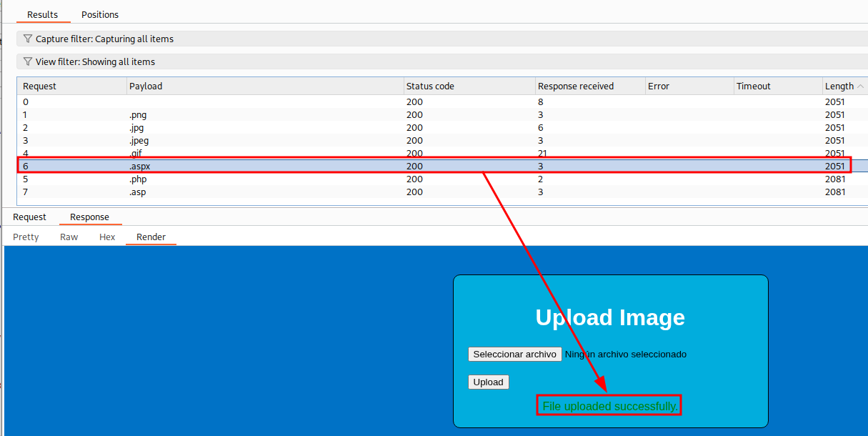This screenshot has width=868, height=436.
Task: Open the Results tab
Action: pyautogui.click(x=43, y=14)
